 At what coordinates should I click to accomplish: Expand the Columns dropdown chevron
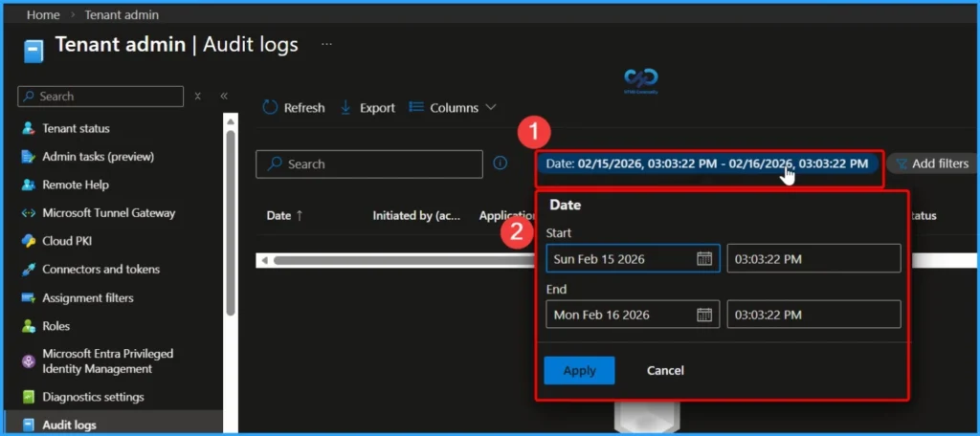tap(491, 107)
